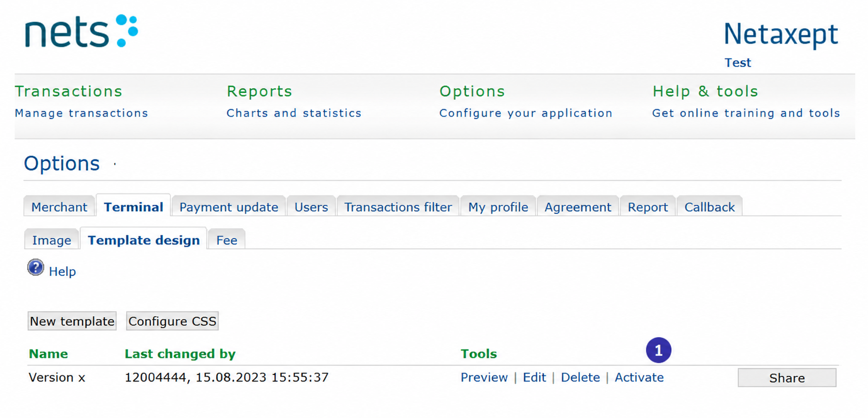Go to the Payment update tab
The height and width of the screenshot is (418, 868).
coord(229,207)
